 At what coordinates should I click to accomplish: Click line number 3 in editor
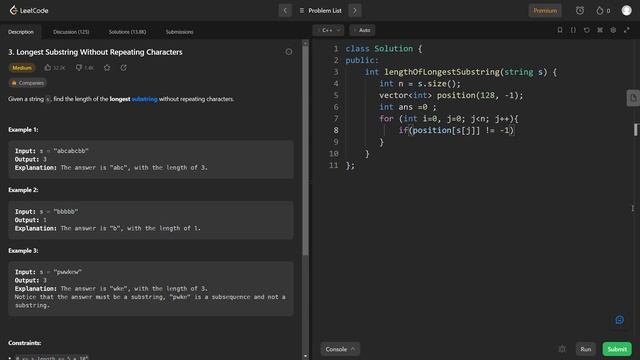336,72
